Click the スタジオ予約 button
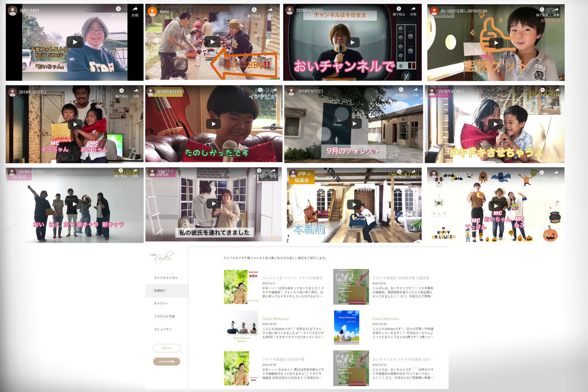Screen dimensions: 588x392 point(167,362)
